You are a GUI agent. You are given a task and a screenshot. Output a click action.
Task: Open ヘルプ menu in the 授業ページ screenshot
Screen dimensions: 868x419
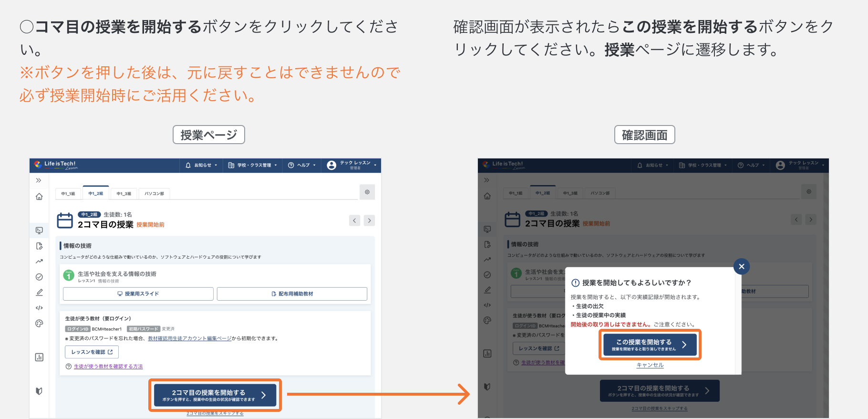click(x=301, y=165)
